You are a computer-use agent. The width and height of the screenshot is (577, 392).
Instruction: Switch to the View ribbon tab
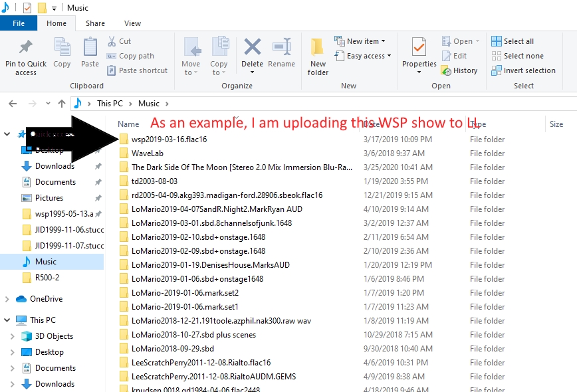coord(132,23)
